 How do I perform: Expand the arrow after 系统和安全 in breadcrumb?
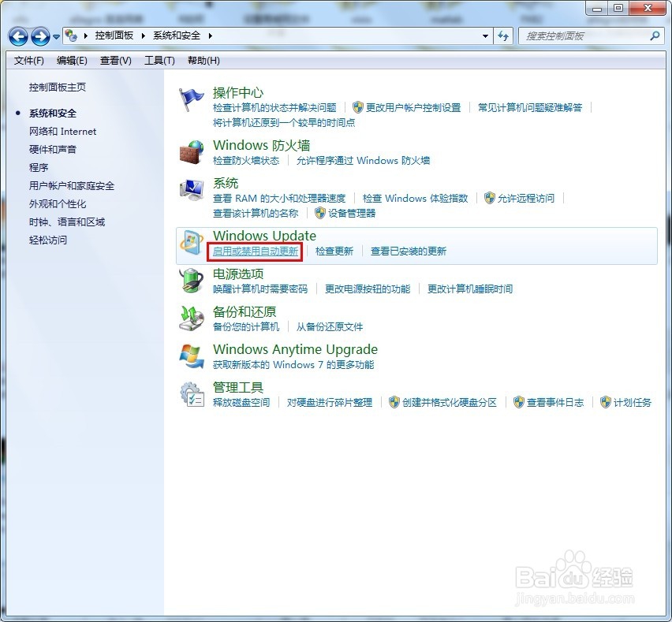pyautogui.click(x=210, y=35)
